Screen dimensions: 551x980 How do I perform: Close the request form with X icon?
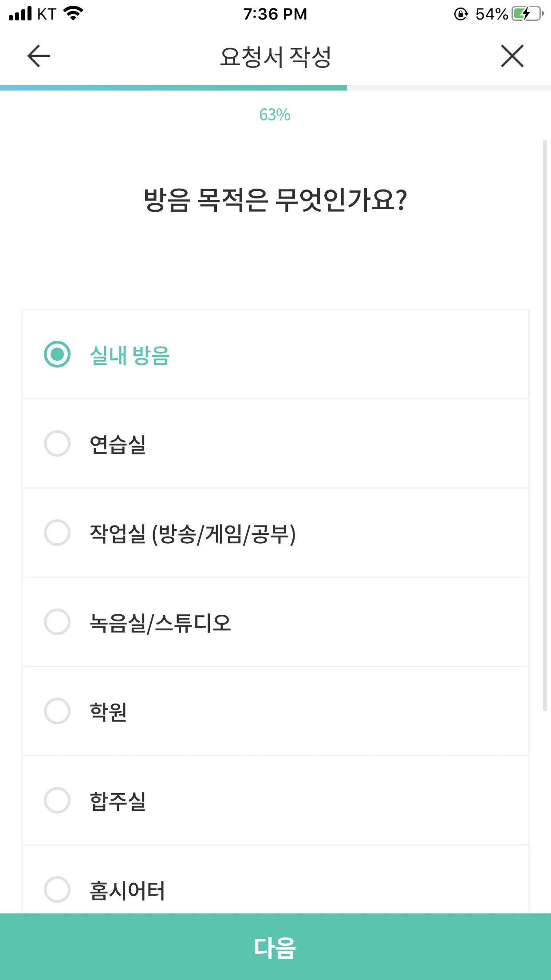click(512, 56)
